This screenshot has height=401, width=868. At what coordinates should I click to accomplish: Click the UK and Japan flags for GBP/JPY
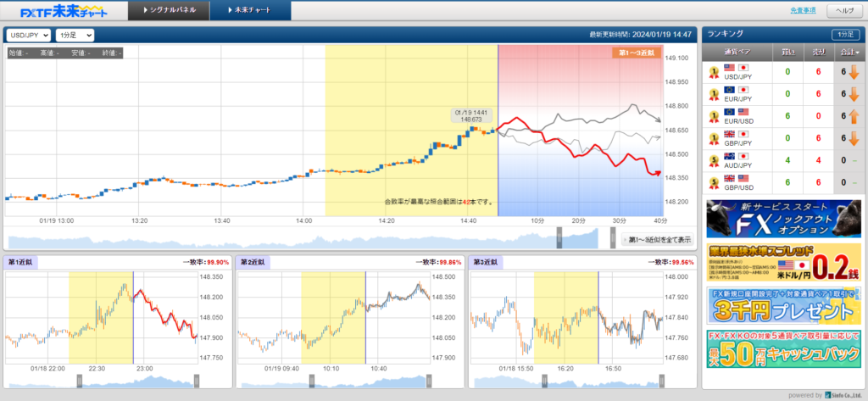pos(737,134)
